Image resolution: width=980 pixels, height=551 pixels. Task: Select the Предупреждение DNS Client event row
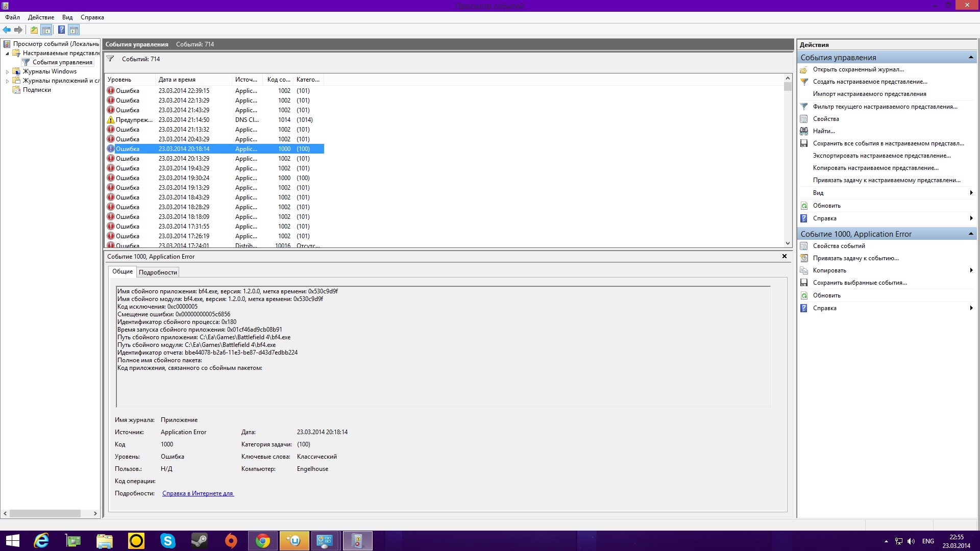pos(214,120)
